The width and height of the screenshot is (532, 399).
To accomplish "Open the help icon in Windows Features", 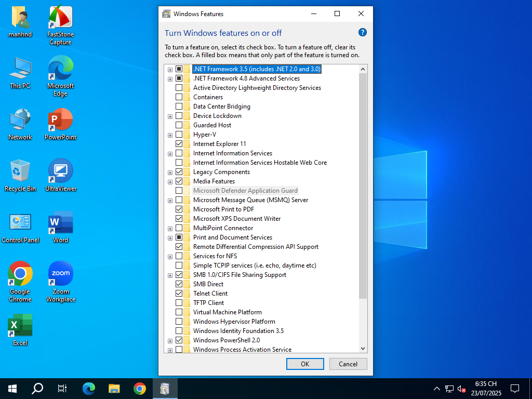I will [x=363, y=32].
